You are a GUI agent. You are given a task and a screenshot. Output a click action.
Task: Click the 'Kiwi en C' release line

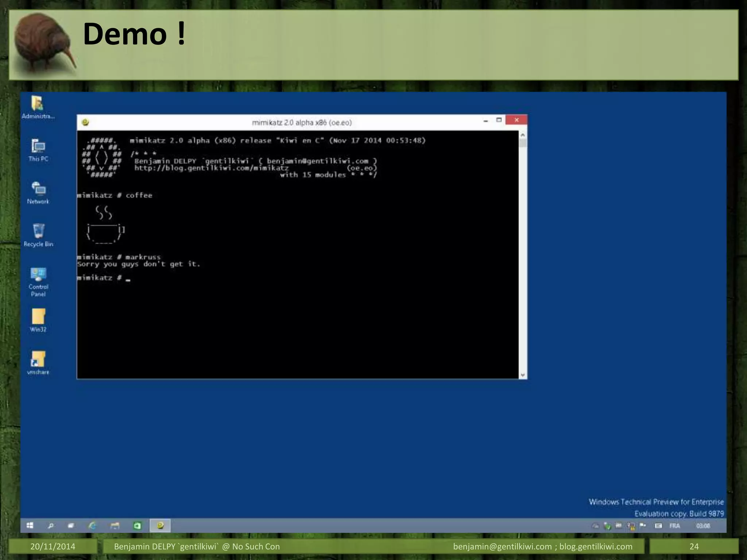278,140
